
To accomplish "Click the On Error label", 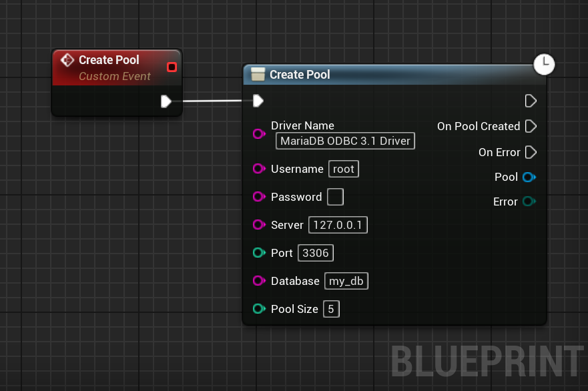I will pyautogui.click(x=499, y=153).
